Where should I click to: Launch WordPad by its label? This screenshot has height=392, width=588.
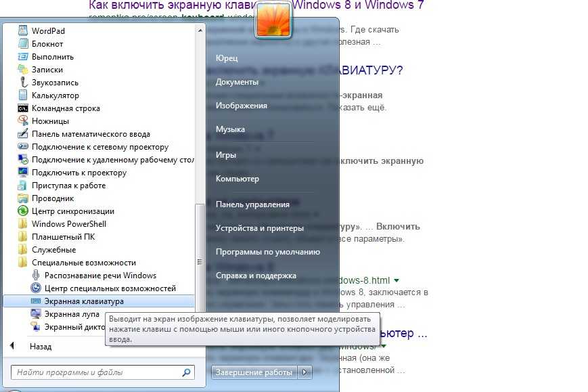tap(48, 30)
